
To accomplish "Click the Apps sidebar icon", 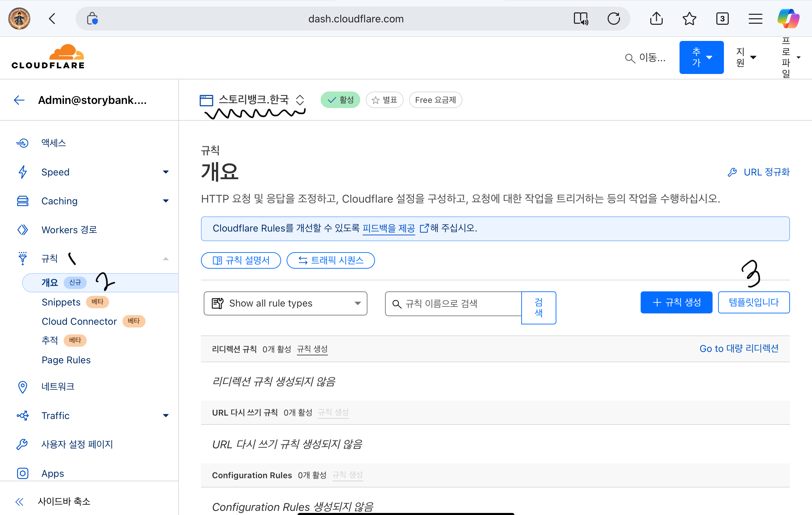I will (22, 473).
